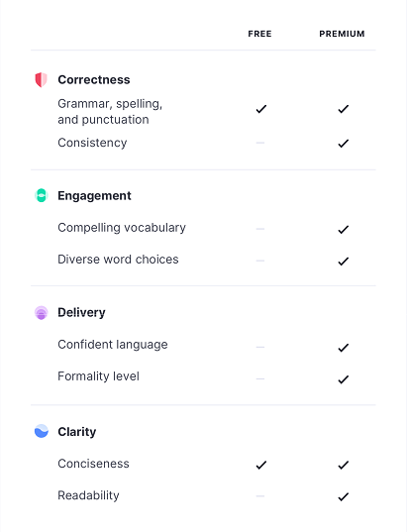Click Free checkmark for Grammar, spelling, punctuation
This screenshot has height=532, width=407.
(x=261, y=109)
